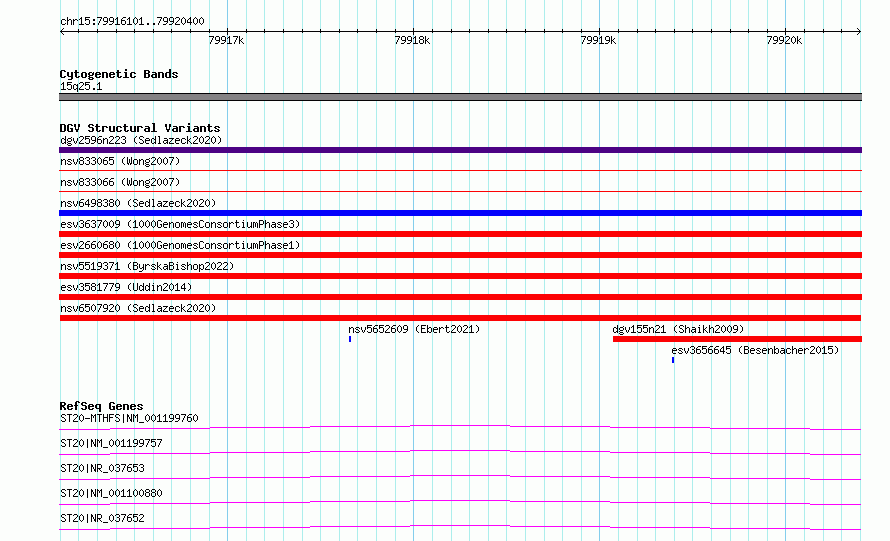
Task: Open the dgv155n21 (Shaikh2009) variant label
Action: (678, 329)
